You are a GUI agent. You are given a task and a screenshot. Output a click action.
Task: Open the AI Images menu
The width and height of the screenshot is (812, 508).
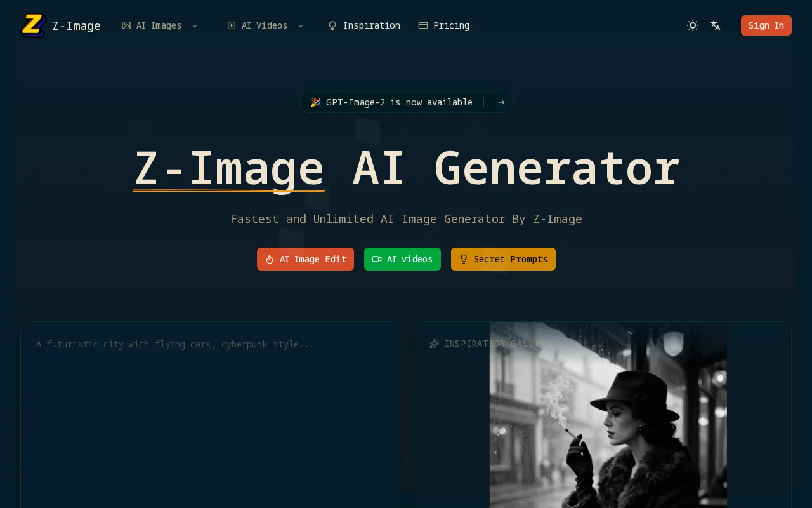click(x=160, y=25)
